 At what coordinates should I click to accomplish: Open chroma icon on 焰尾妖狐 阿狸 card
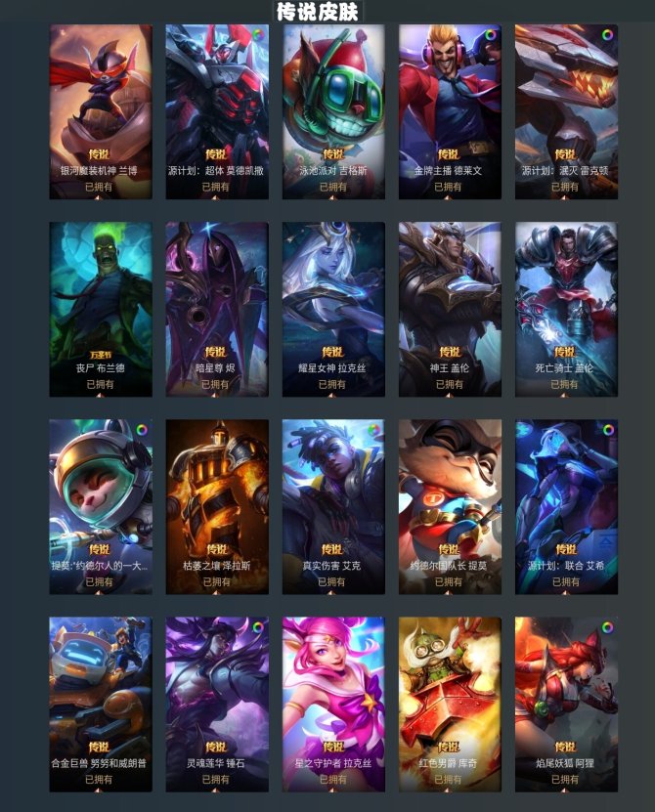tap(608, 627)
